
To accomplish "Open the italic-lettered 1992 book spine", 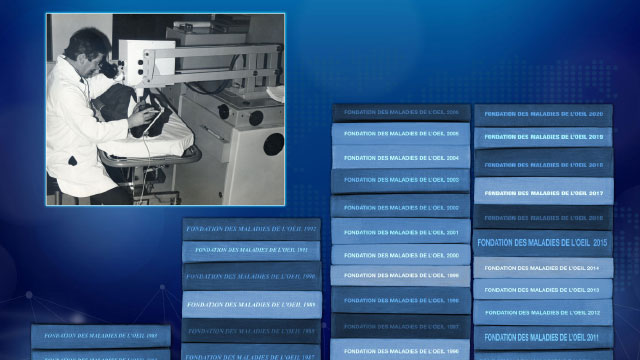I will pos(251,229).
